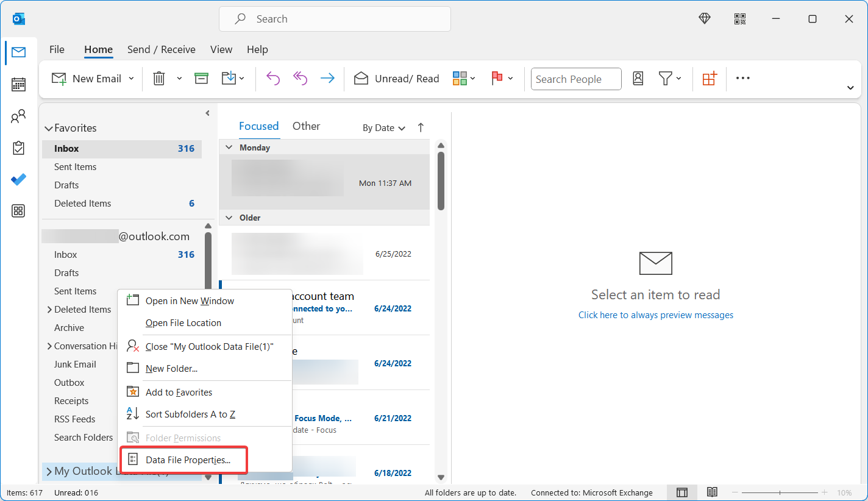Switch to Normal view in status bar
The height and width of the screenshot is (501, 868).
pos(683,492)
